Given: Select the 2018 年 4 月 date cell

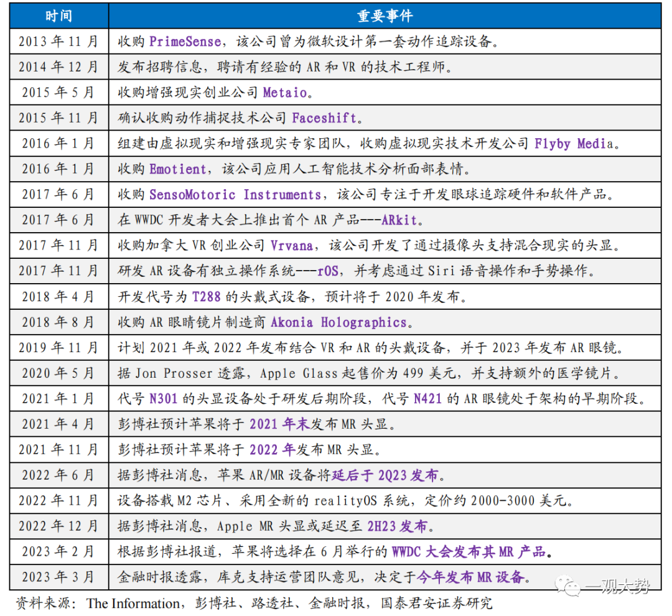Looking at the screenshot, I should tap(59, 296).
